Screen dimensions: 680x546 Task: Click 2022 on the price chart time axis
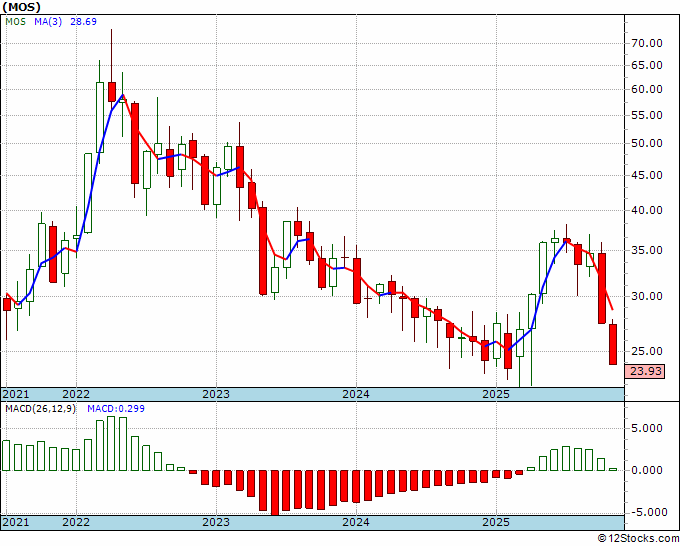click(x=76, y=394)
